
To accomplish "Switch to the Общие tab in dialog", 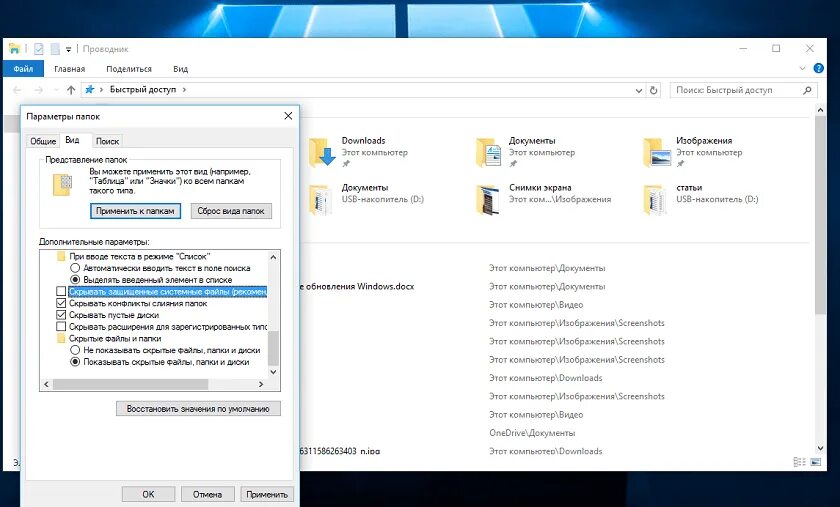I will tap(43, 141).
